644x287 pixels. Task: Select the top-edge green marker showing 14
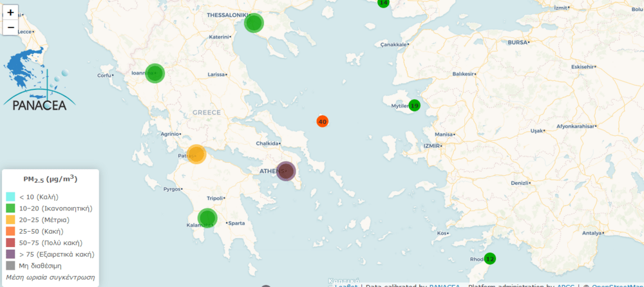[383, 3]
